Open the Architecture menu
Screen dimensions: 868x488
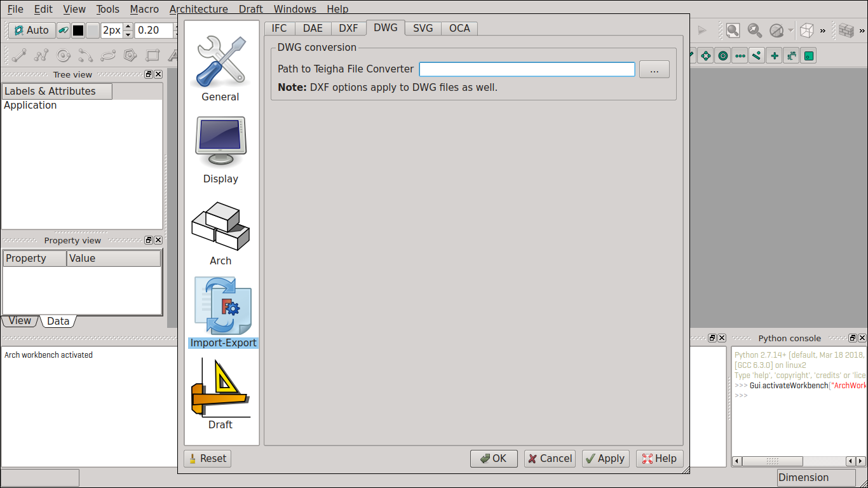[x=199, y=9]
